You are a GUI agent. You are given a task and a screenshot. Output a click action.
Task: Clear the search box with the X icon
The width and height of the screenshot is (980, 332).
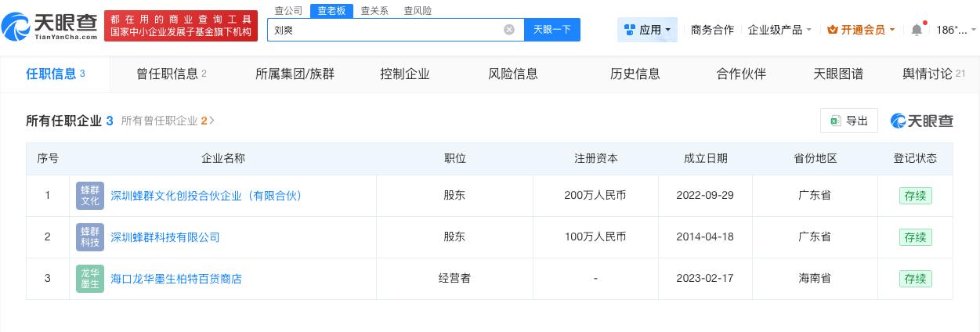pos(509,30)
